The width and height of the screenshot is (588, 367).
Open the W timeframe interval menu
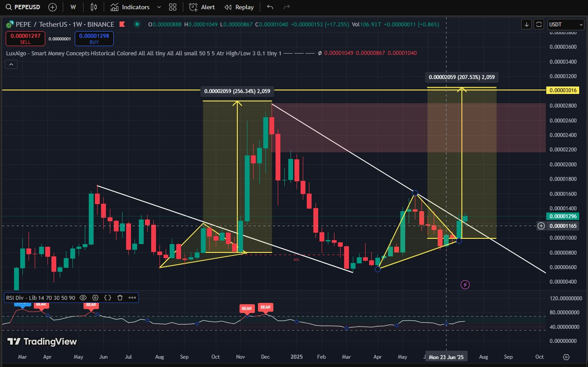[73, 7]
